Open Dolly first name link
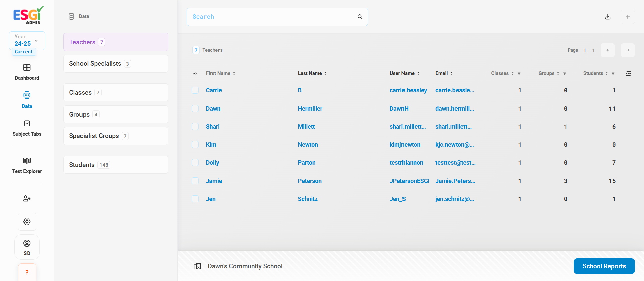Viewport: 644px width, 281px height. 212,163
